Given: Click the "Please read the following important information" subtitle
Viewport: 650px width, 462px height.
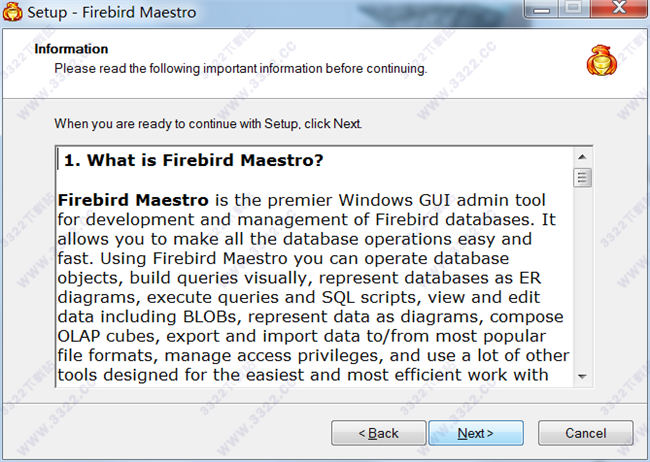Looking at the screenshot, I should [240, 68].
